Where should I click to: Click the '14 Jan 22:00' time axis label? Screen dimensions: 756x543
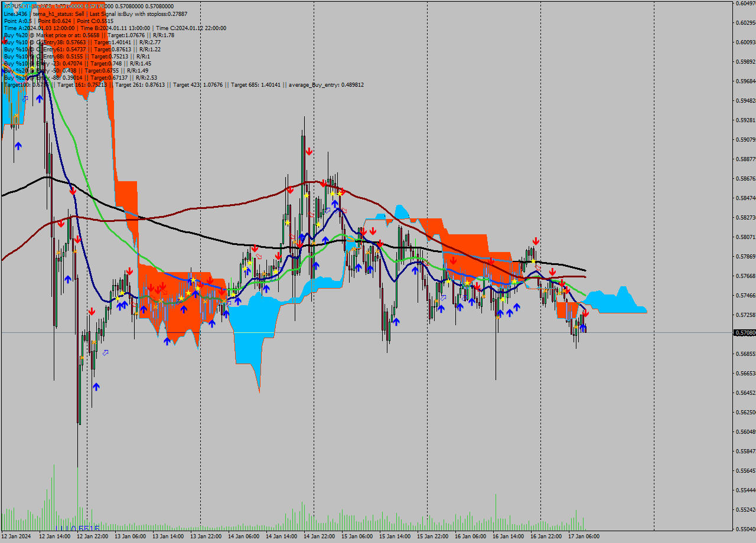tap(320, 537)
